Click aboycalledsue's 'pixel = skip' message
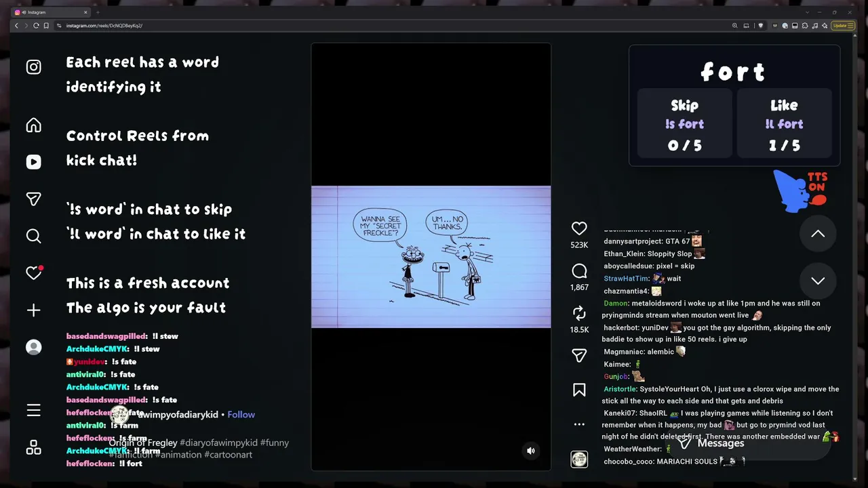The height and width of the screenshot is (488, 868). click(649, 266)
